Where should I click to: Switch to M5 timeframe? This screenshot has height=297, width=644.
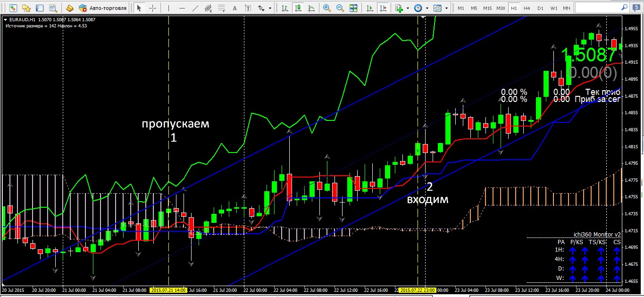(474, 8)
